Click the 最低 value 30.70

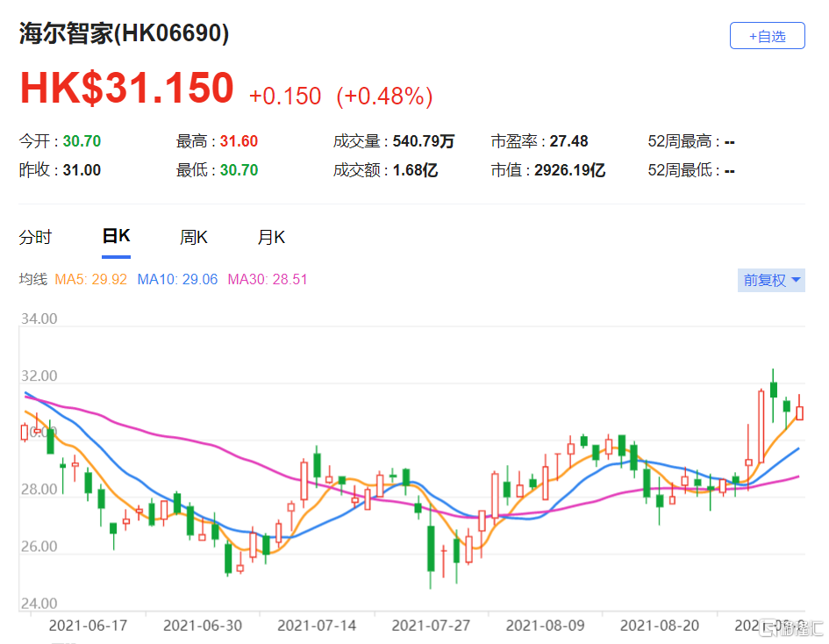(239, 170)
